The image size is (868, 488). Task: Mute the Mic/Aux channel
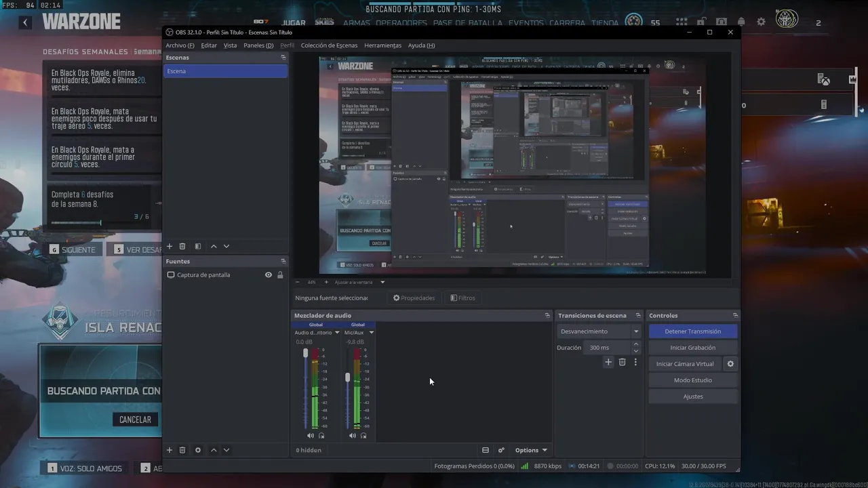coord(352,435)
